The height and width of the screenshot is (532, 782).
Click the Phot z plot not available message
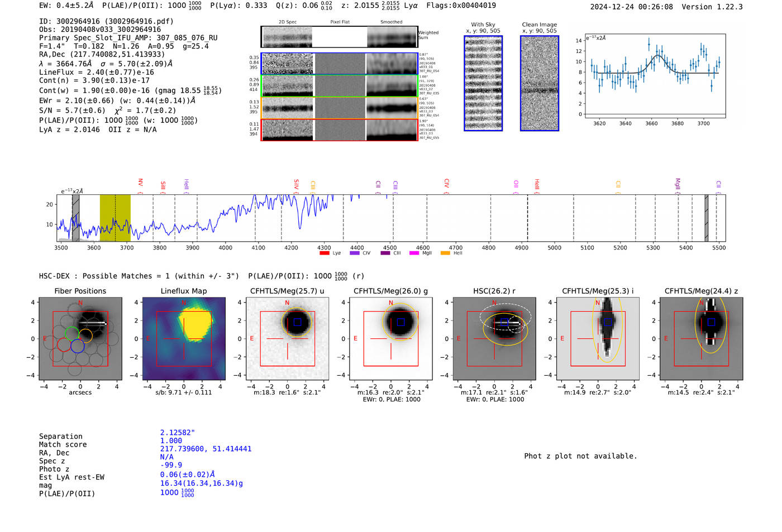580,456
